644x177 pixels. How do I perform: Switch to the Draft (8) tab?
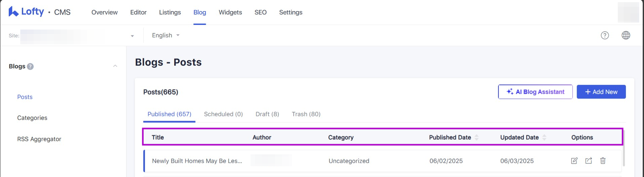click(267, 114)
